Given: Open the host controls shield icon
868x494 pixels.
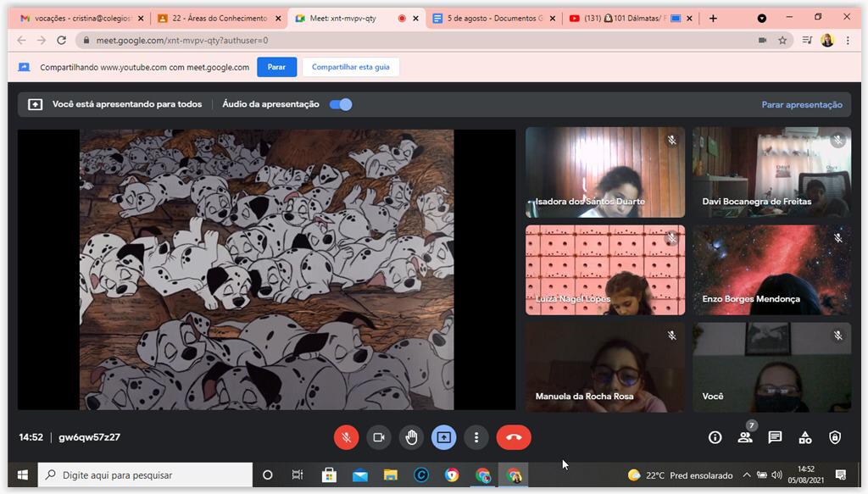Looking at the screenshot, I should (x=835, y=437).
